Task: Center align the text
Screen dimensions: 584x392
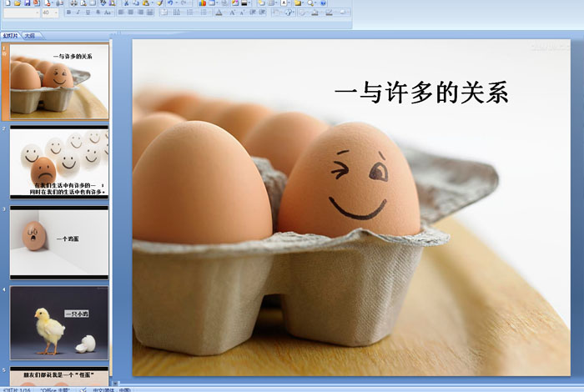Action: (x=131, y=13)
